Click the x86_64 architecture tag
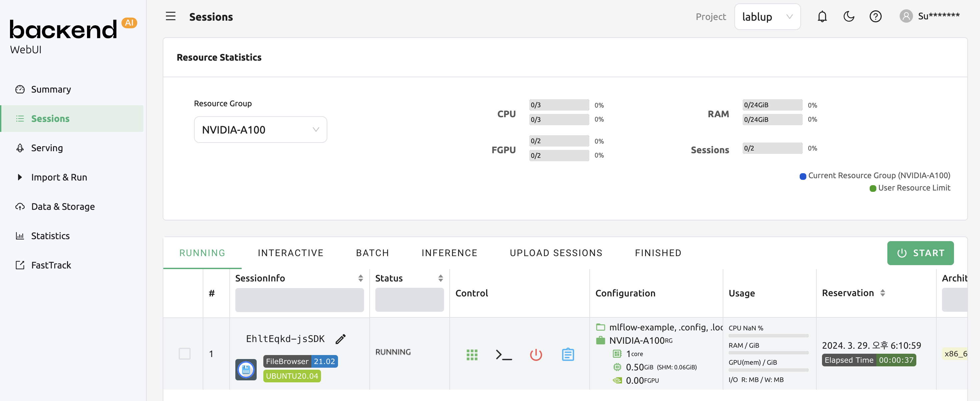The height and width of the screenshot is (401, 980). coord(956,353)
